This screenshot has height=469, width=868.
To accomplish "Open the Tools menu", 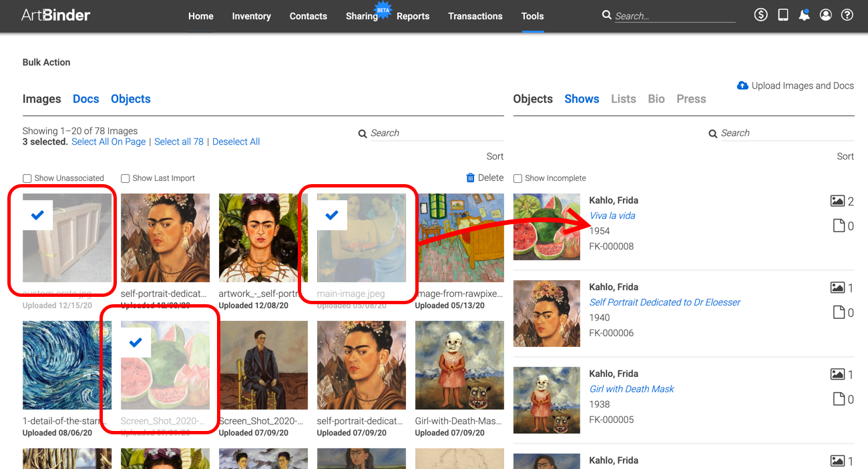I will pos(533,16).
